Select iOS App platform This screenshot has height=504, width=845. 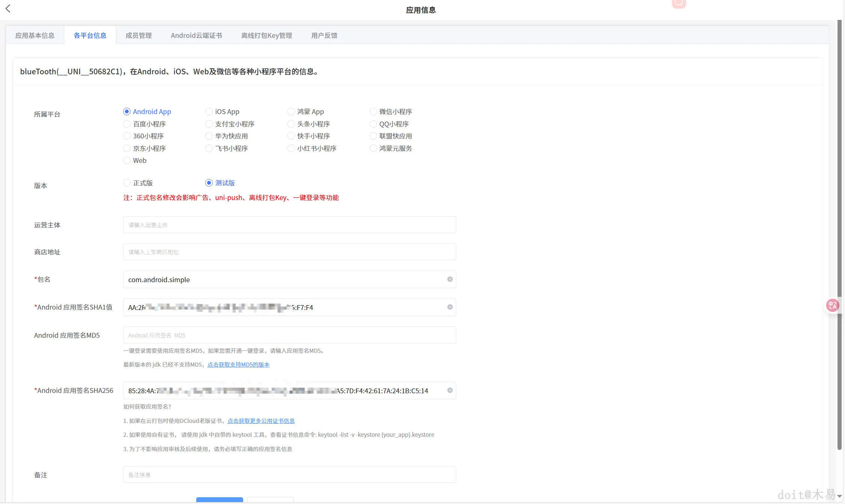click(x=209, y=111)
